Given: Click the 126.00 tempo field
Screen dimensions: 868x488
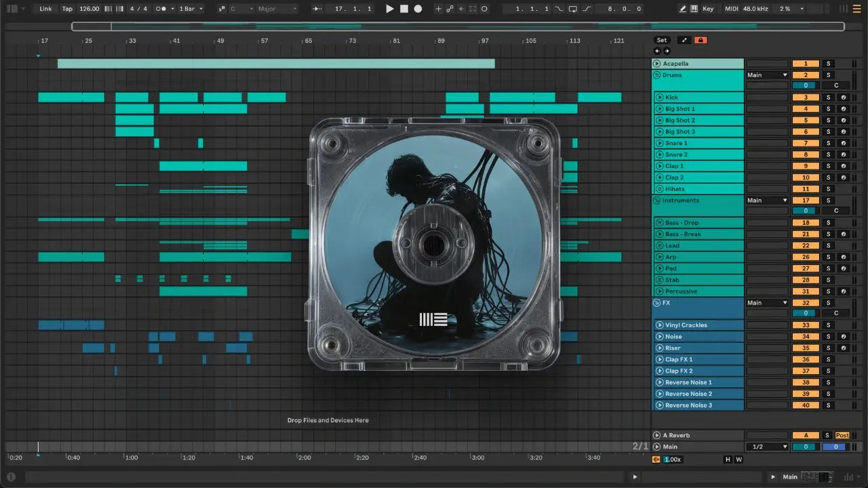Looking at the screenshot, I should pos(89,9).
